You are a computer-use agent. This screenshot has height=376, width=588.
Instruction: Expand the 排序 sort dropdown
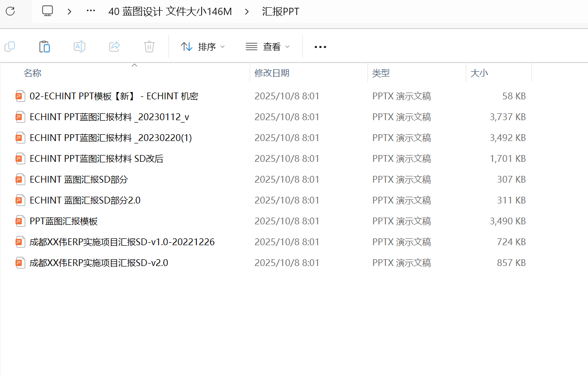(x=203, y=47)
